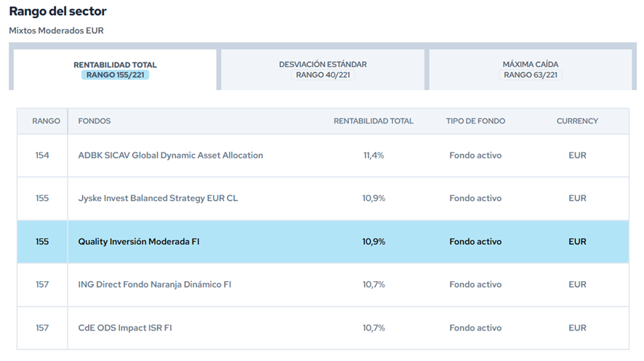Click the TIPO DE FONDO column header
This screenshot has height=361, width=644.
pyautogui.click(x=475, y=121)
